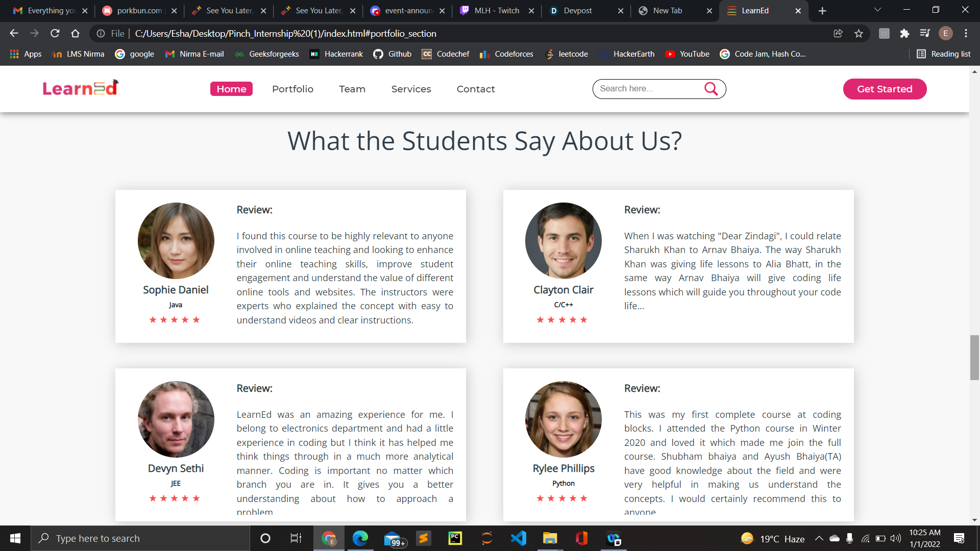
Task: Open Visual Studio Code from taskbar
Action: click(x=518, y=538)
